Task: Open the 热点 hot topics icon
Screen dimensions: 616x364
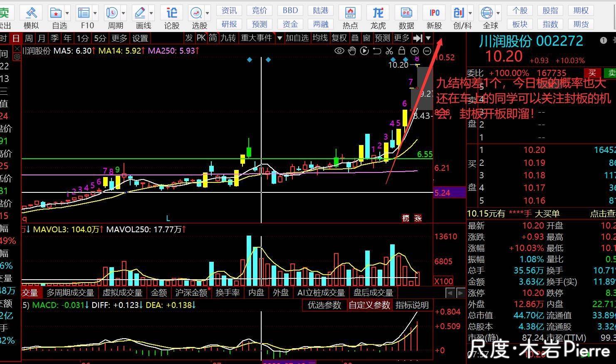Action: pos(350,17)
